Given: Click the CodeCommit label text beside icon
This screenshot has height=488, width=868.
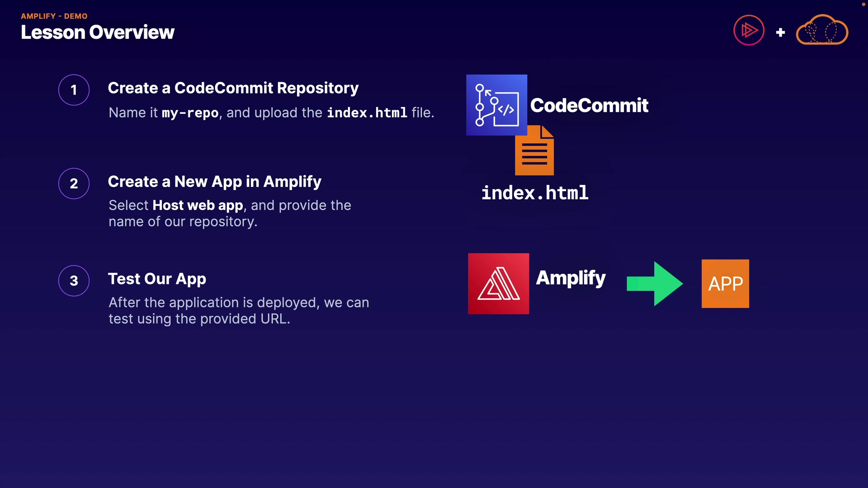Looking at the screenshot, I should tap(589, 105).
